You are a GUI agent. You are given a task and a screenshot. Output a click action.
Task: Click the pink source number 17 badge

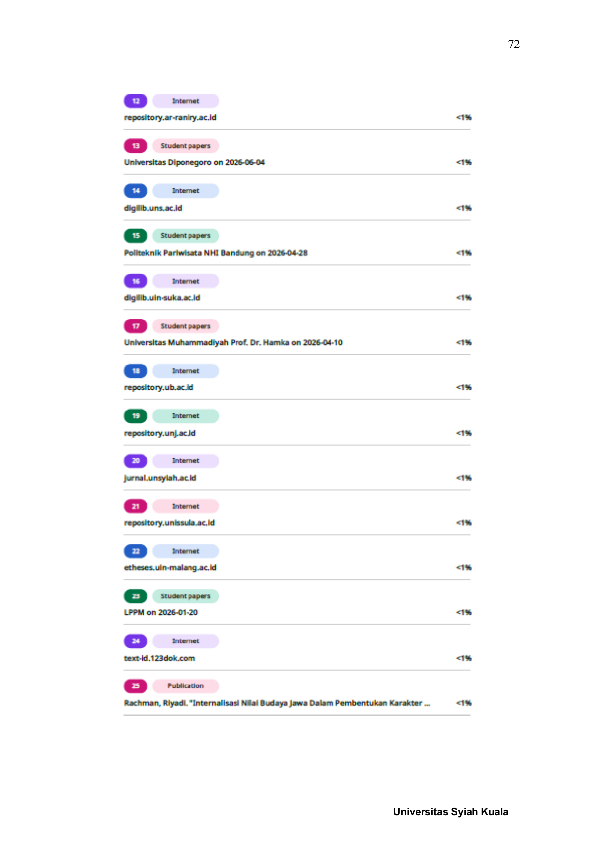tap(136, 326)
